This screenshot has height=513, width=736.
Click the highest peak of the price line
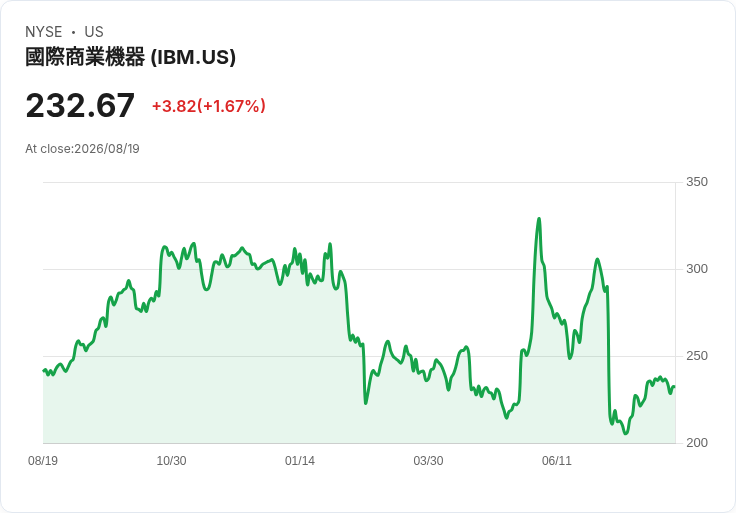coord(539,219)
